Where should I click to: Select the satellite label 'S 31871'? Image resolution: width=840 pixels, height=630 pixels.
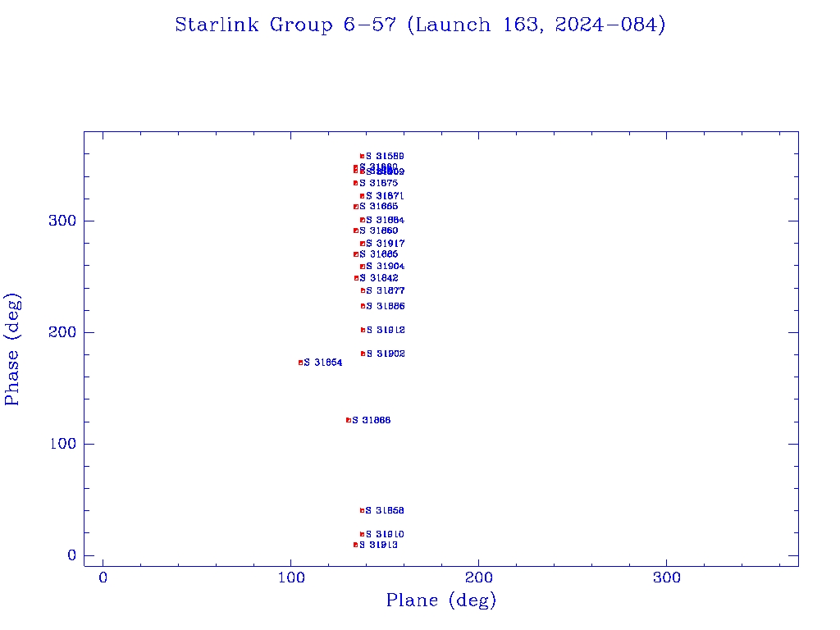coord(385,196)
